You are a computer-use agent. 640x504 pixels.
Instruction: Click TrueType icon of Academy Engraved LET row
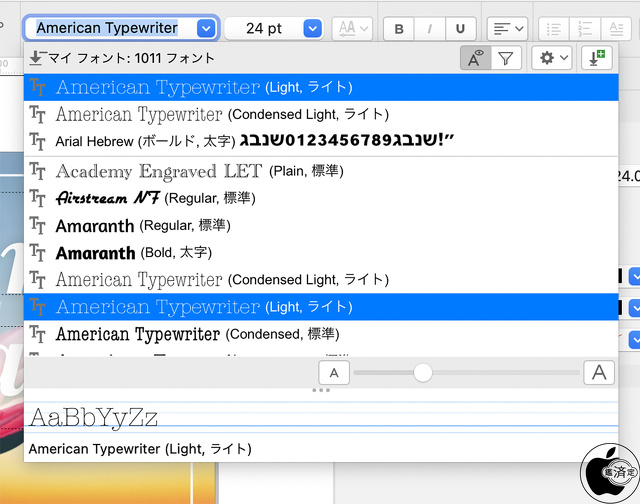coord(38,171)
